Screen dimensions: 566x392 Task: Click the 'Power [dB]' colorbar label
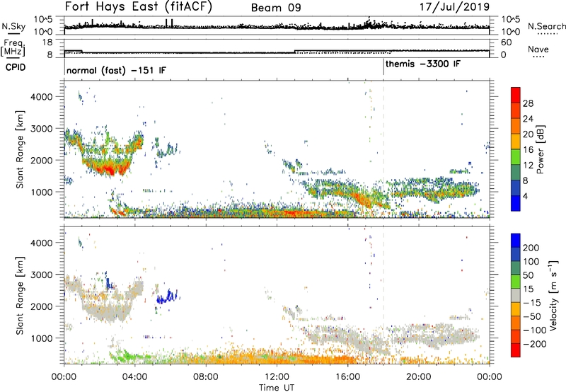pos(541,149)
